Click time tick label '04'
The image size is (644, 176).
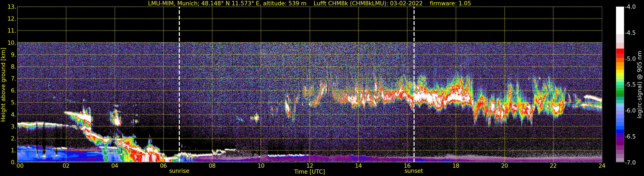coord(115,166)
